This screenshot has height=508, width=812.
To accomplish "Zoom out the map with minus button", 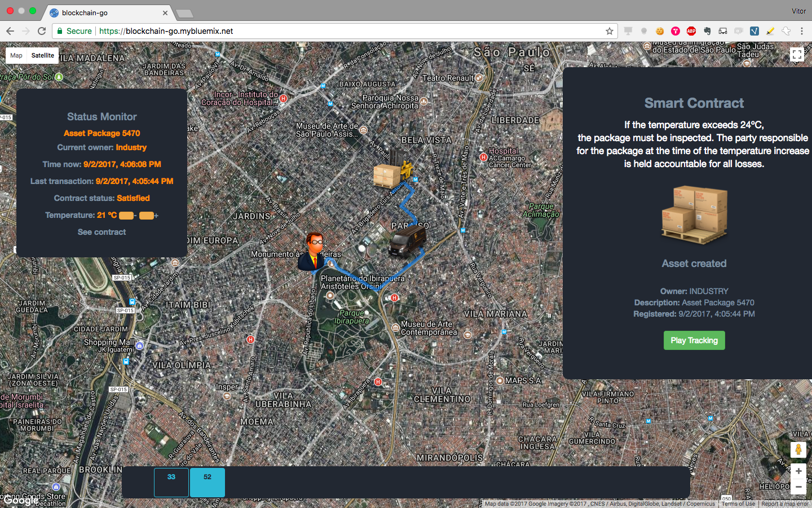I will click(x=798, y=487).
